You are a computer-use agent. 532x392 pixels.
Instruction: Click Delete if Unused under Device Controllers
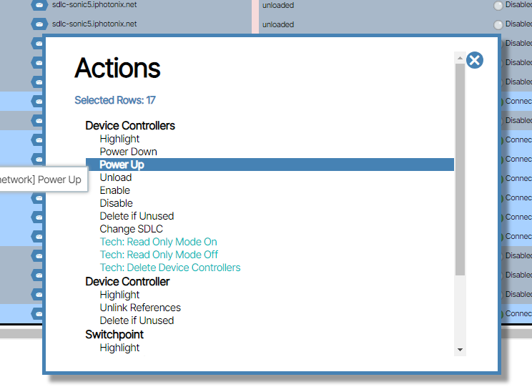coord(137,216)
